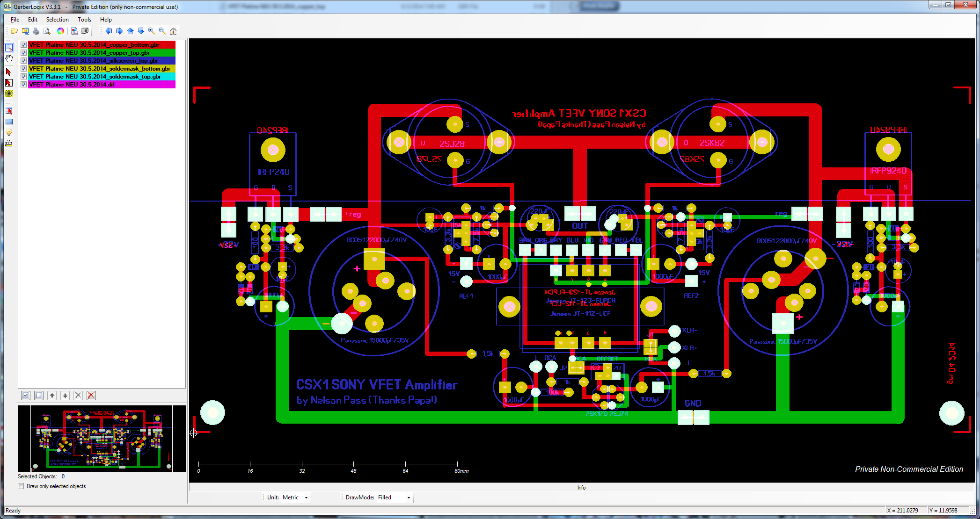The image size is (980, 519).
Task: Close the GerberLogix window
Action: [965, 5]
